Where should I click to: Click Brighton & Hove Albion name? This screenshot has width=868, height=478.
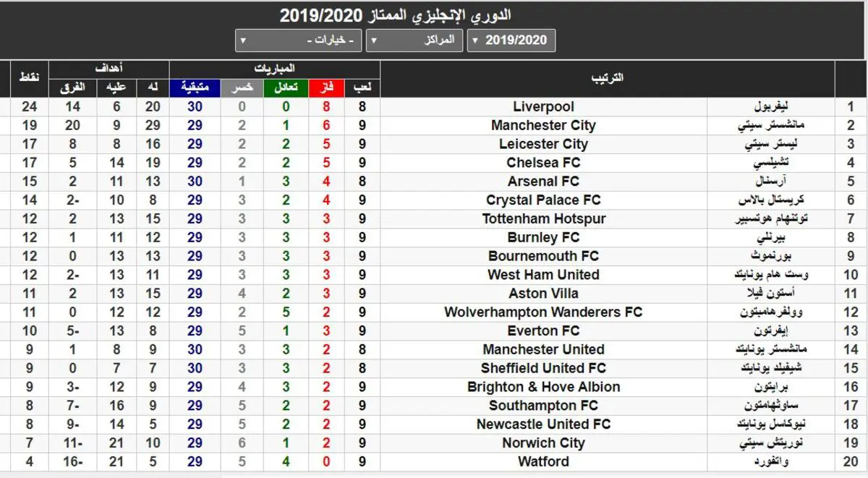pos(543,387)
